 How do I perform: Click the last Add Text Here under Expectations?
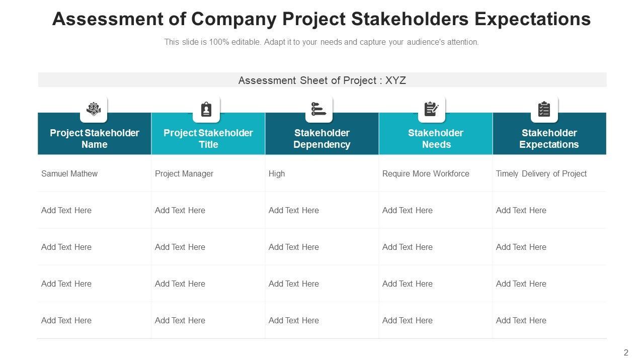pyautogui.click(x=521, y=321)
